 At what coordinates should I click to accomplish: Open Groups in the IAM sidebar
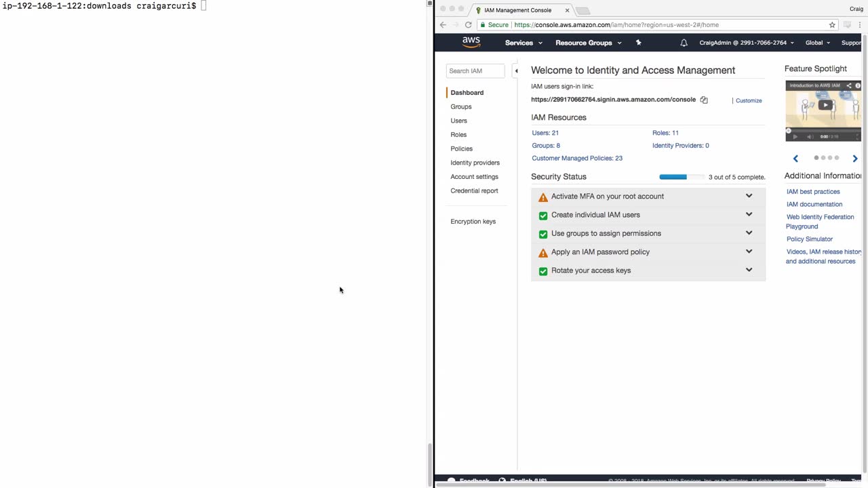pyautogui.click(x=461, y=106)
